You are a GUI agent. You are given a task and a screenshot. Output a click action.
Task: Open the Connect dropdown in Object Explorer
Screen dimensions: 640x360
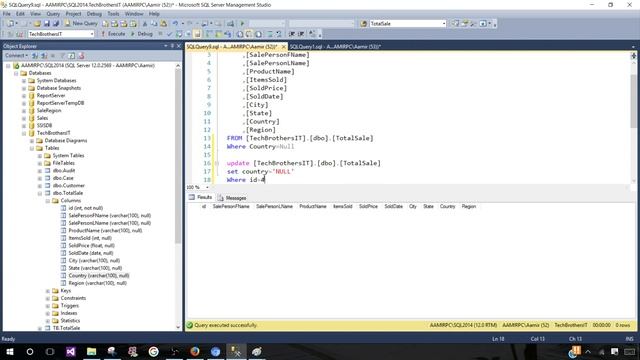pos(16,56)
